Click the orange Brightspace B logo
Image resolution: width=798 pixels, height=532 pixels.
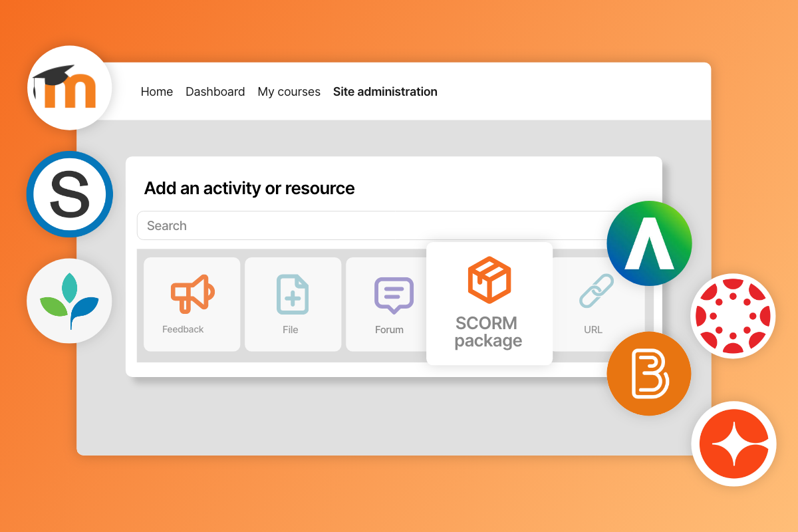649,374
